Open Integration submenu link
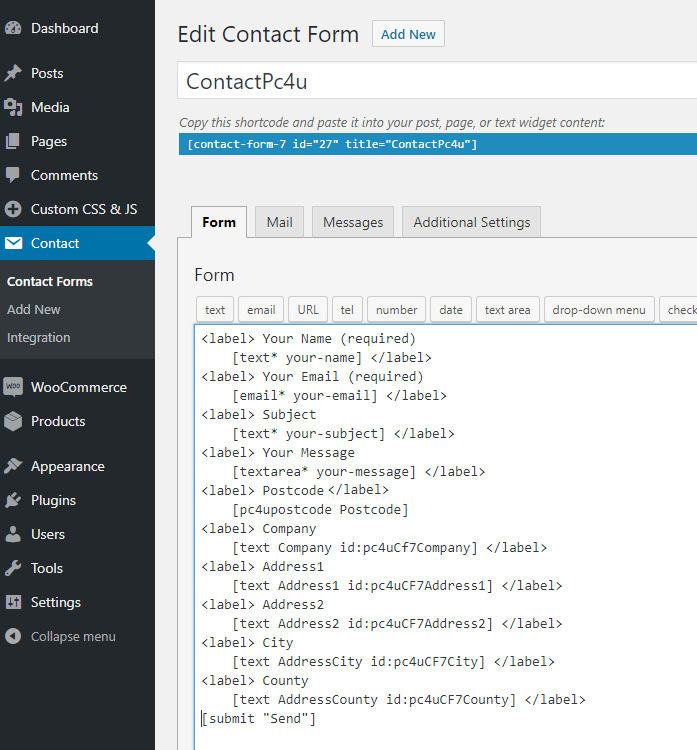This screenshot has width=697, height=750. click(38, 338)
